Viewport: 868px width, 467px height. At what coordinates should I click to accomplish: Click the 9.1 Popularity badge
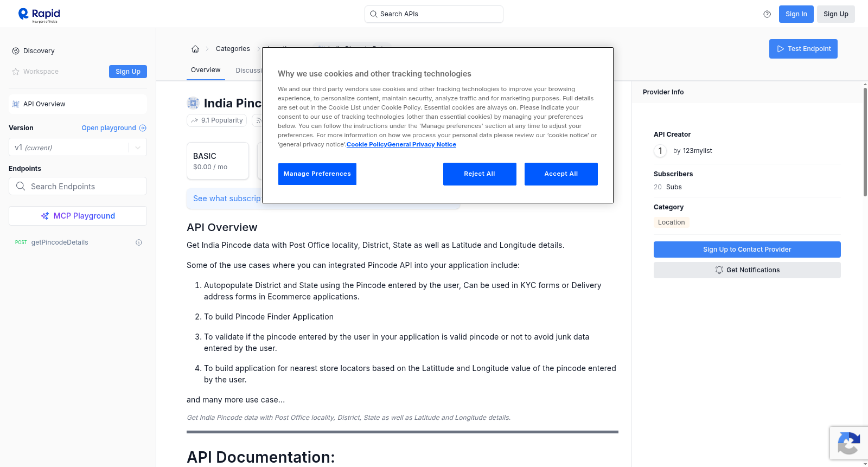[216, 120]
